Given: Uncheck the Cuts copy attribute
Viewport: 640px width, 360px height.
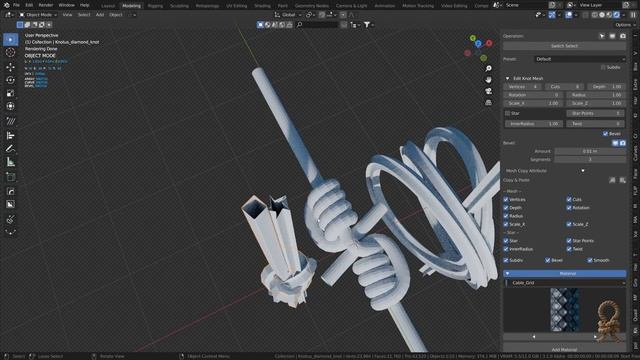Looking at the screenshot, I should pyautogui.click(x=569, y=200).
